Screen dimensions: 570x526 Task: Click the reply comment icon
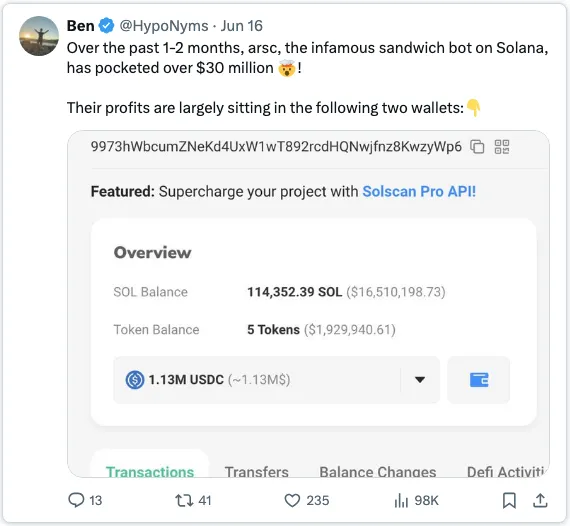click(x=76, y=500)
